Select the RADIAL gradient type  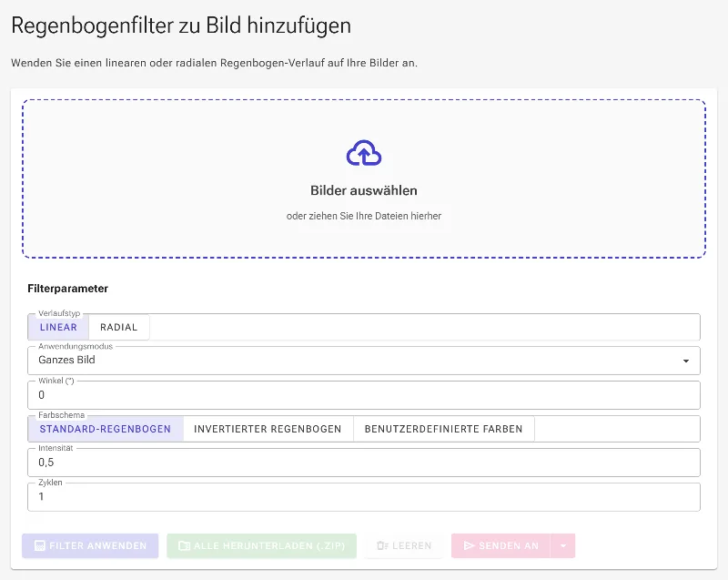119,327
